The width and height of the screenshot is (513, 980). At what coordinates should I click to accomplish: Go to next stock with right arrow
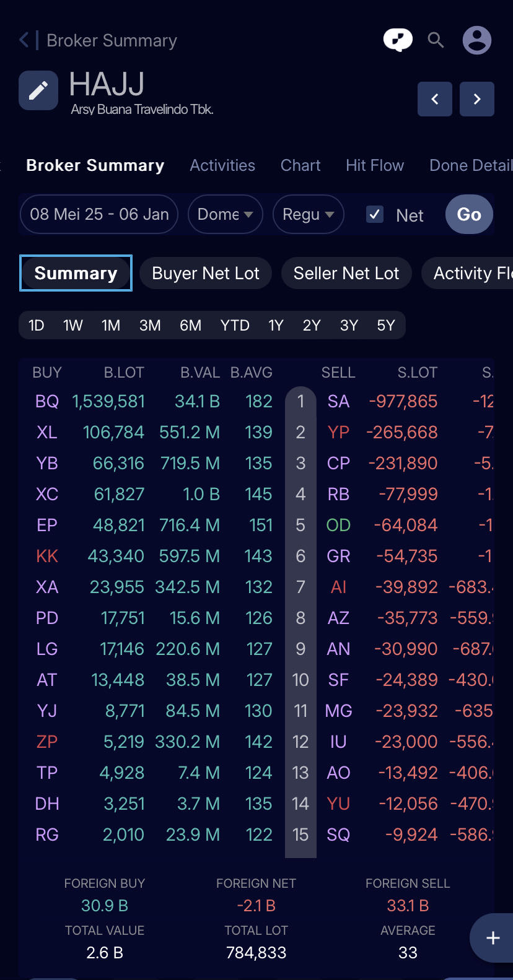click(476, 99)
